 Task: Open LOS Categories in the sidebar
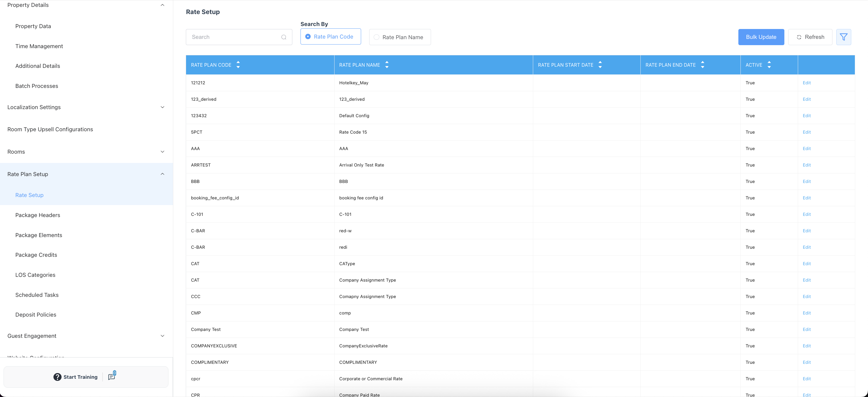pyautogui.click(x=35, y=275)
